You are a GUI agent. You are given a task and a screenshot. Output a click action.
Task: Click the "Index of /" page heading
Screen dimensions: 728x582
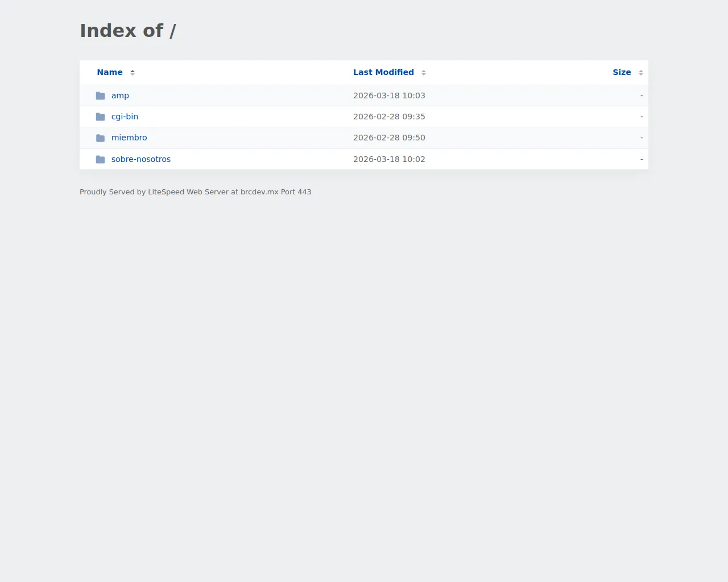click(128, 31)
